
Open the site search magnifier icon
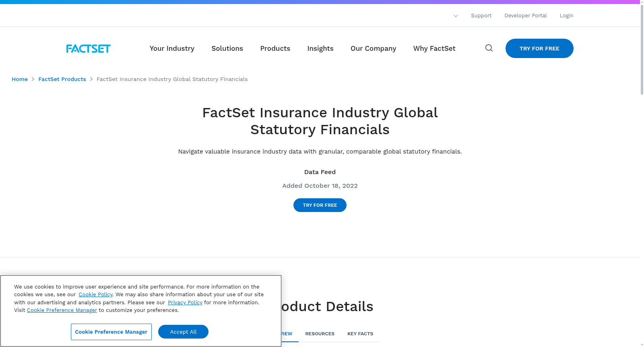point(489,48)
